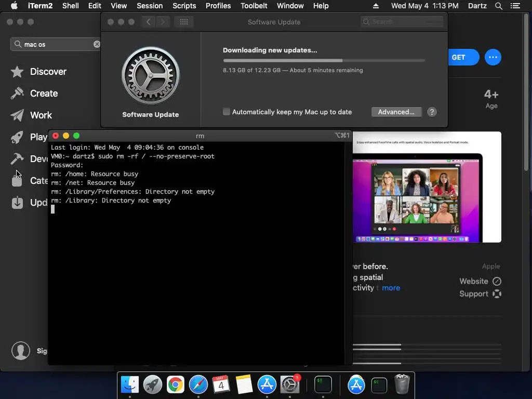Screen dimensions: 532x399
Task: Click the download progress bar
Action: [324, 60]
